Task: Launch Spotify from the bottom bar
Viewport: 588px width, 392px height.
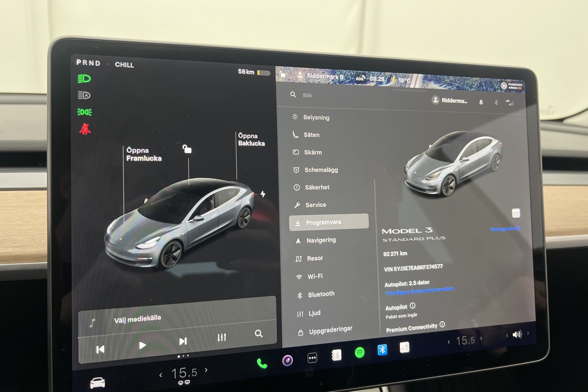Action: [x=360, y=352]
